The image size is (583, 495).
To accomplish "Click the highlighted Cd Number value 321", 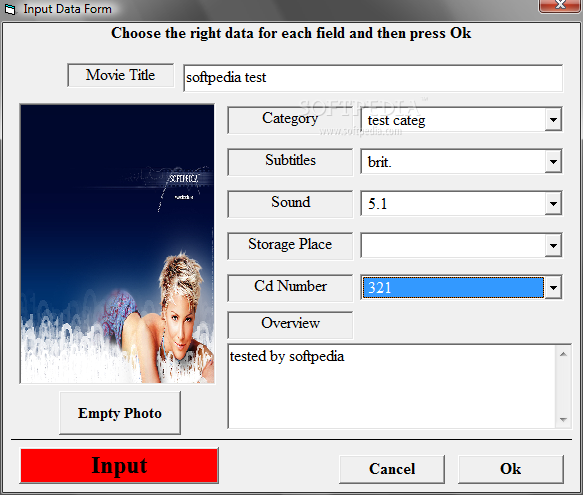I will 453,287.
